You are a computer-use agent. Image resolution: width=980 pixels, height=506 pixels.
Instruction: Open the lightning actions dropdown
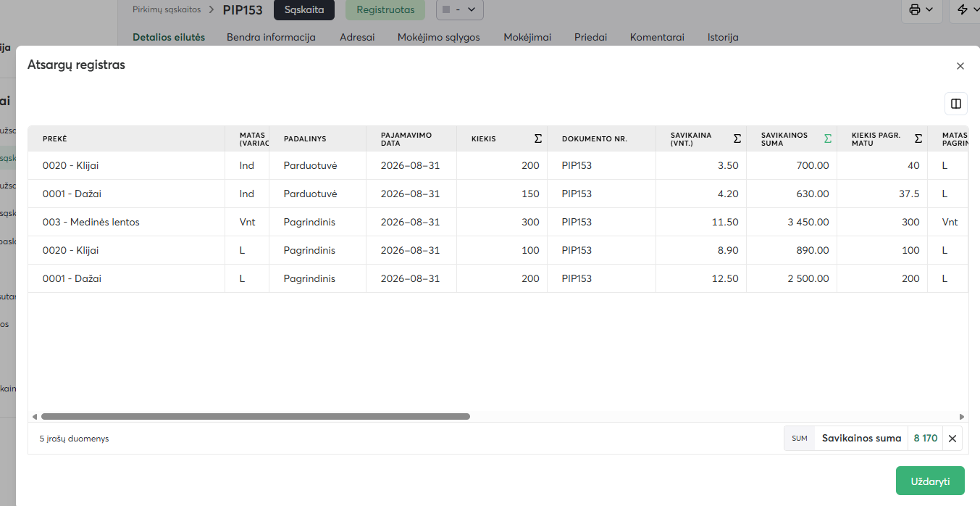[x=965, y=9]
